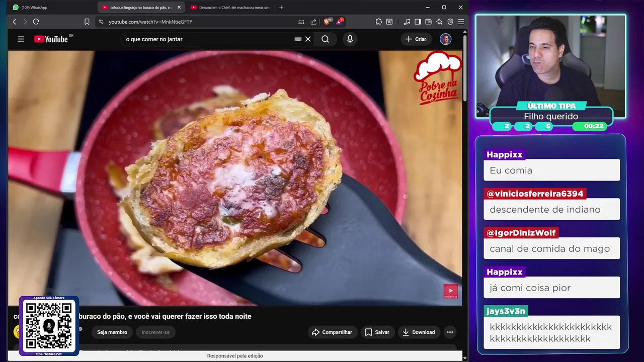Search by voice with microphone button
Screen dimensions: 644x362
point(350,39)
